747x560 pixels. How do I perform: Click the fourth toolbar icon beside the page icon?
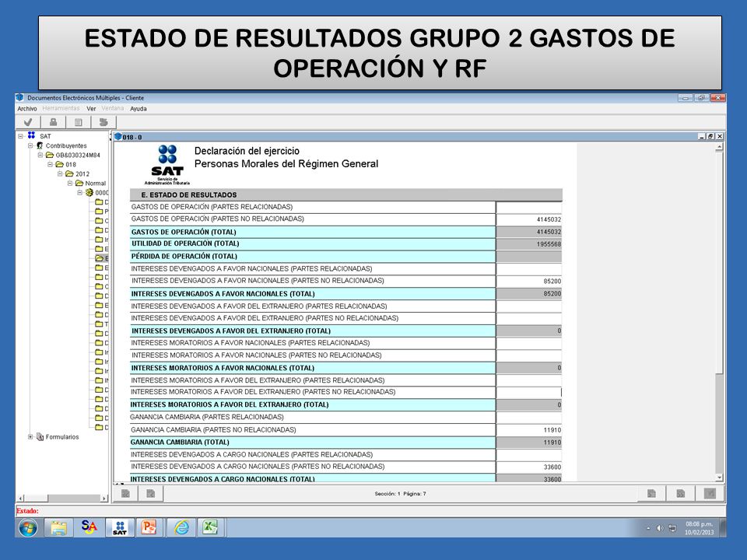click(x=103, y=122)
